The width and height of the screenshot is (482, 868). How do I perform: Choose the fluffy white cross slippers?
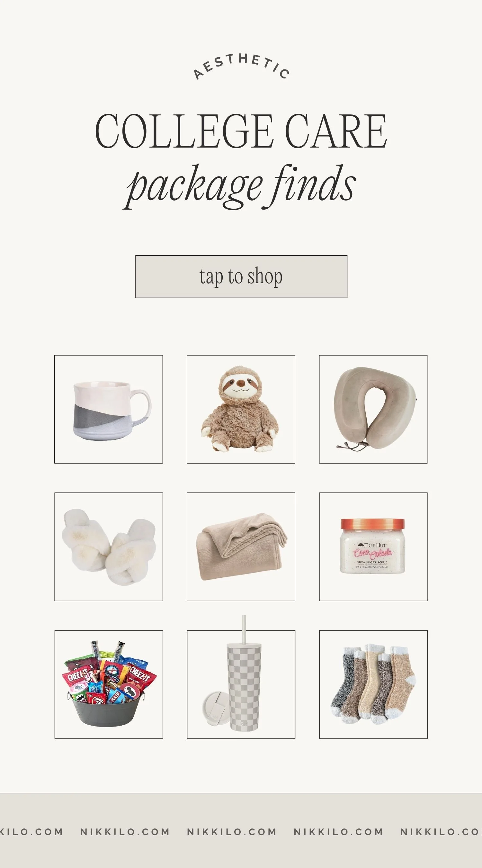coord(109,547)
